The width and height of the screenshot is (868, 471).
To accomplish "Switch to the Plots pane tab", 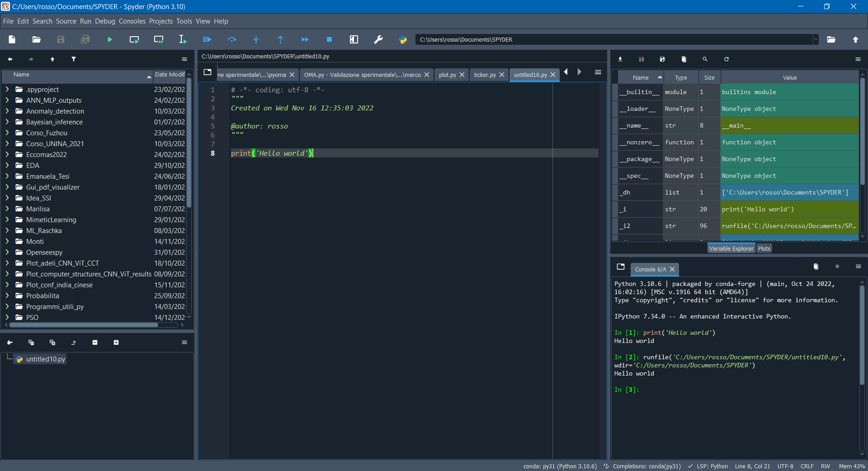I will point(764,249).
